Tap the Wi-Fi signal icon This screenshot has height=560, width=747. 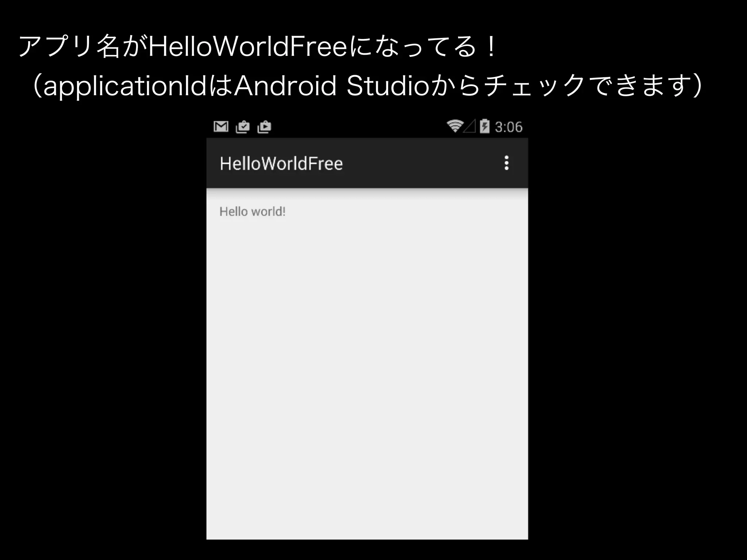pyautogui.click(x=455, y=126)
